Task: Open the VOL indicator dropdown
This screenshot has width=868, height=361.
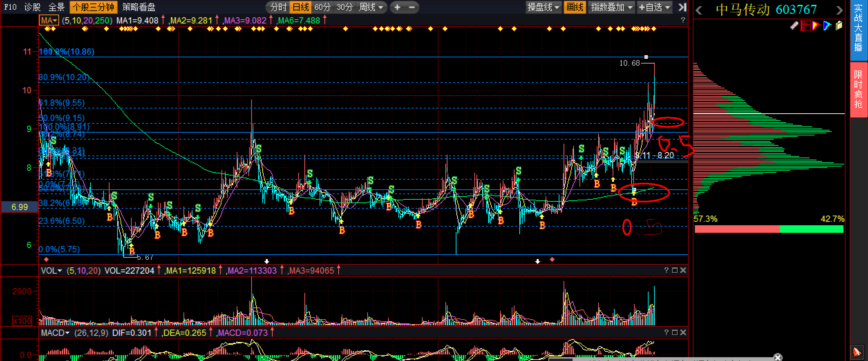Action: pyautogui.click(x=51, y=270)
